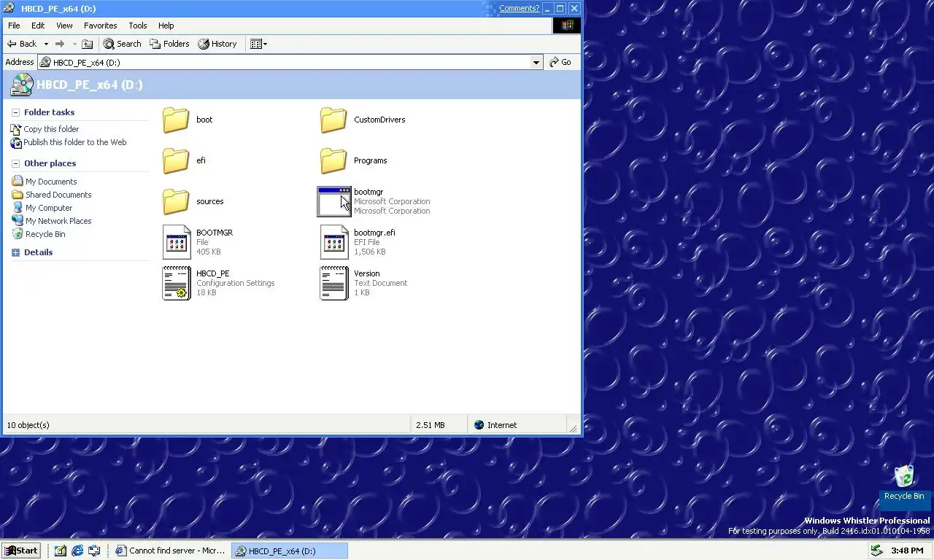
Task: Open the Forward history dropdown arrow
Action: [74, 44]
